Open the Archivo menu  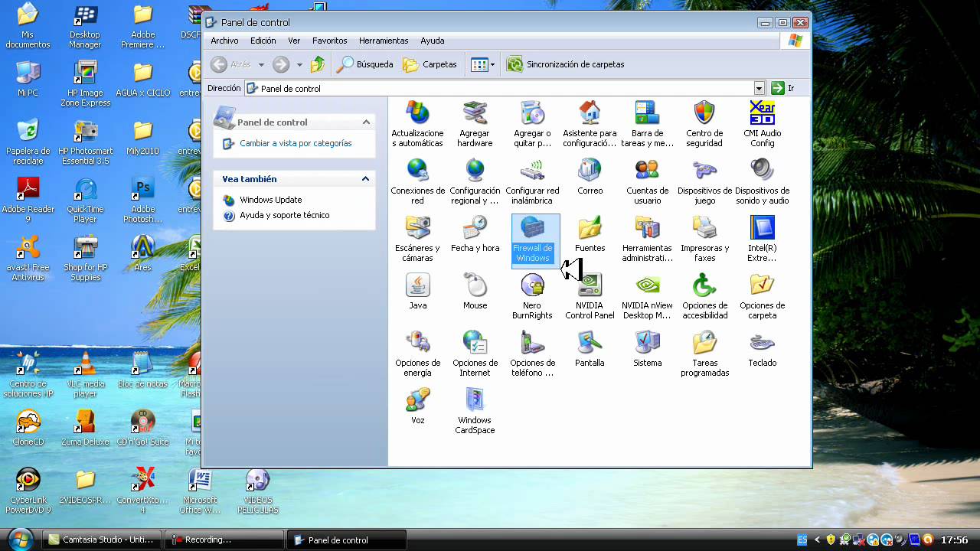click(x=224, y=41)
